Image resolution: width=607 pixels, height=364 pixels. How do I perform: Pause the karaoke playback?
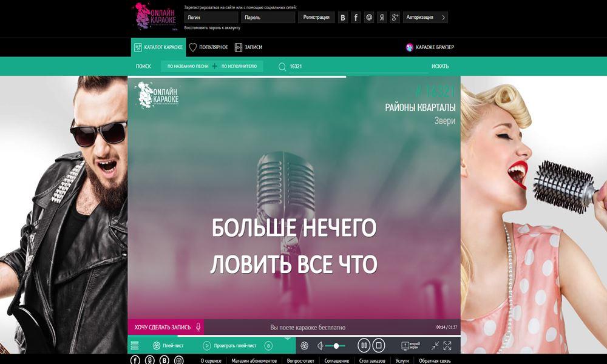364,346
